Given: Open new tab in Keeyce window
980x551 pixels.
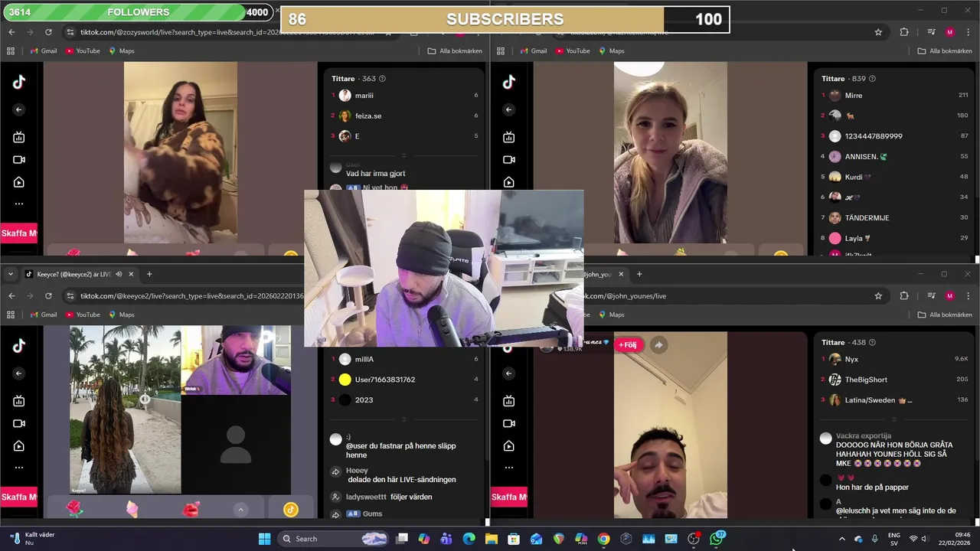Looking at the screenshot, I should (149, 274).
